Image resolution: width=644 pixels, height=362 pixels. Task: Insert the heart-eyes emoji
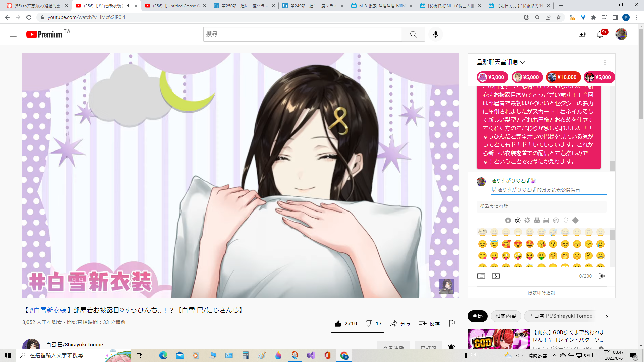click(518, 244)
